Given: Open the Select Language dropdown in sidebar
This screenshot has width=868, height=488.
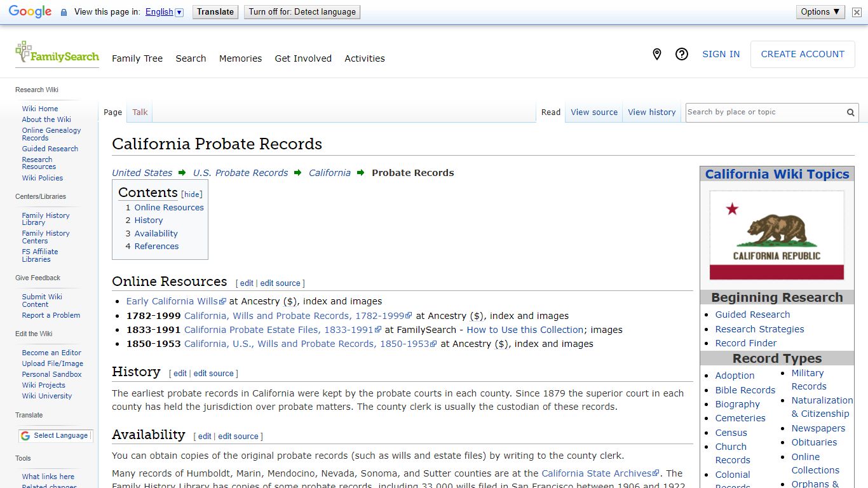Looking at the screenshot, I should [55, 435].
